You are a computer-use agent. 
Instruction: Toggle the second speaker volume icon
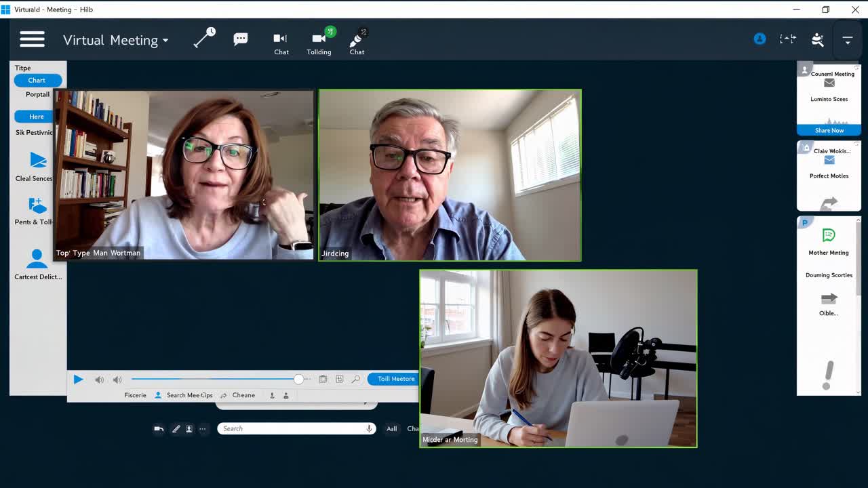point(117,380)
